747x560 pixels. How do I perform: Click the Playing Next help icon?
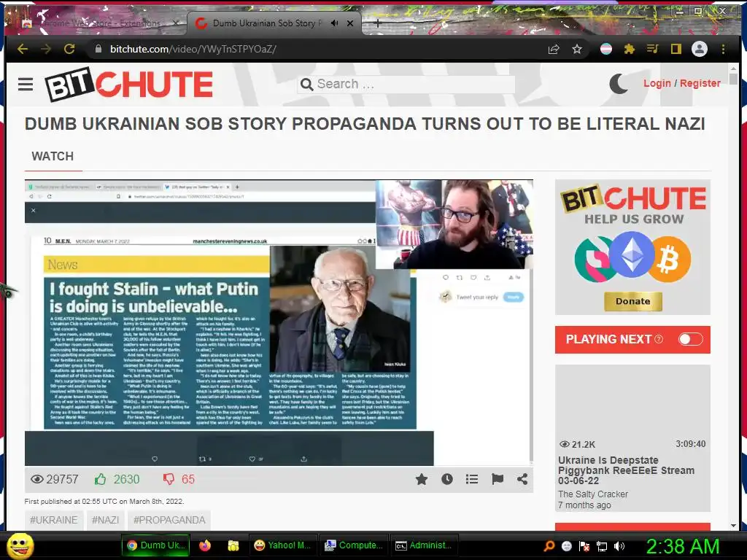pos(659,339)
